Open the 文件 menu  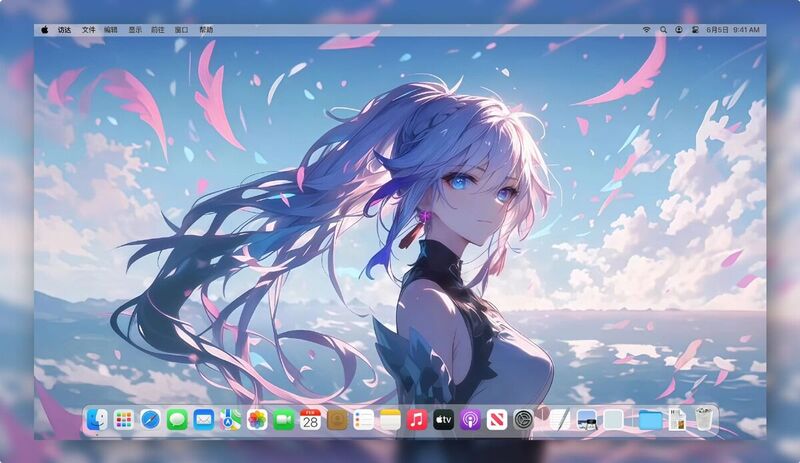pos(89,30)
